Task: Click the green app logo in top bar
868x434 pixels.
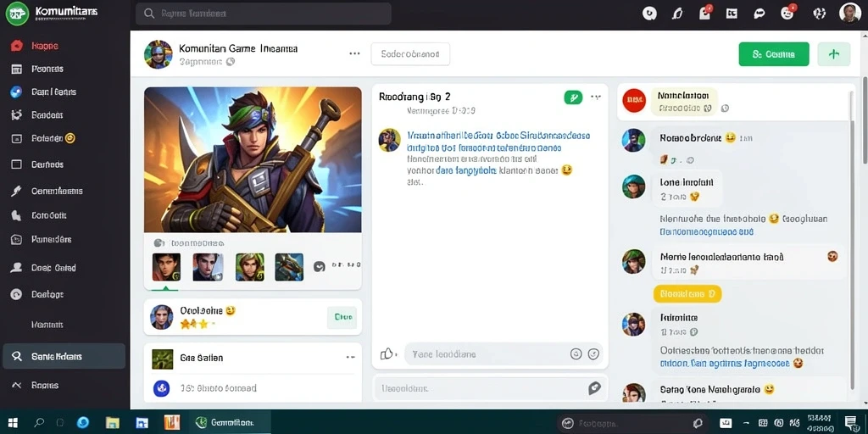Action: click(x=17, y=14)
